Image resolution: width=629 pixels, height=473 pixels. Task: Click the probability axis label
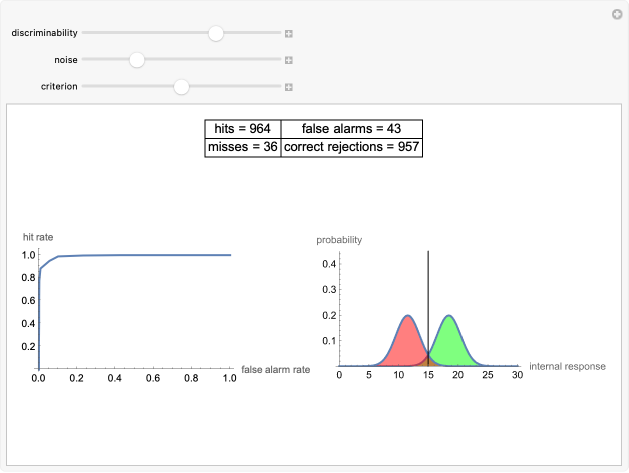point(339,240)
